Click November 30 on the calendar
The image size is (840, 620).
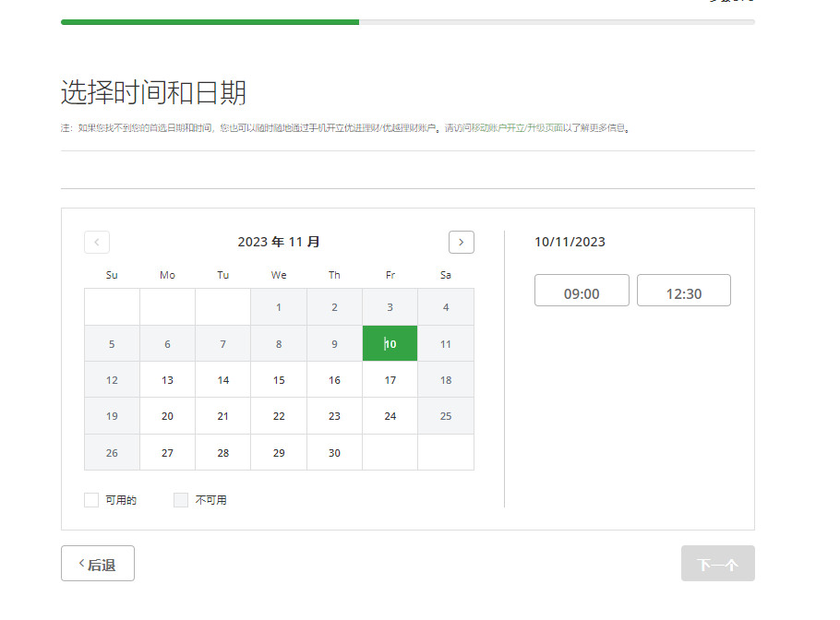(x=334, y=453)
